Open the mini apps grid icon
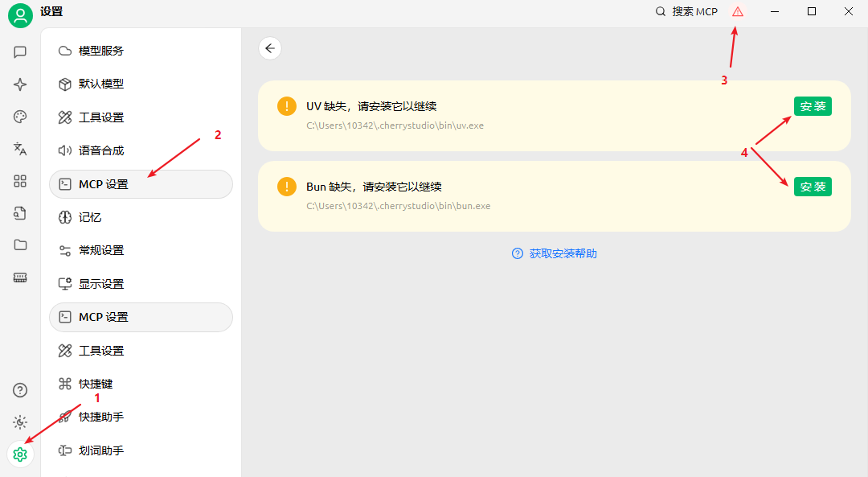Viewport: 868px width, 477px height. coord(20,181)
